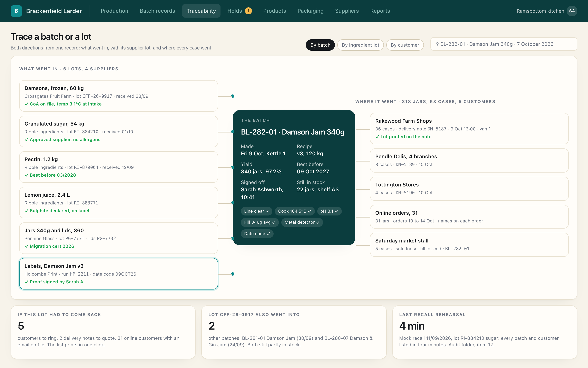This screenshot has height=368, width=588.
Task: Select the Labels, Damson Jam v3 card
Action: (x=119, y=274)
